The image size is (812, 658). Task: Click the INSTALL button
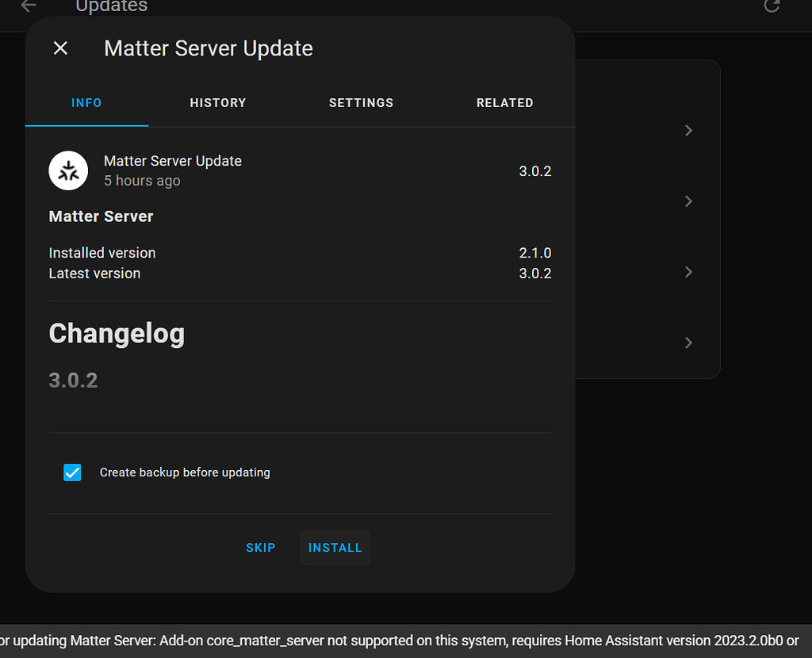pos(335,547)
